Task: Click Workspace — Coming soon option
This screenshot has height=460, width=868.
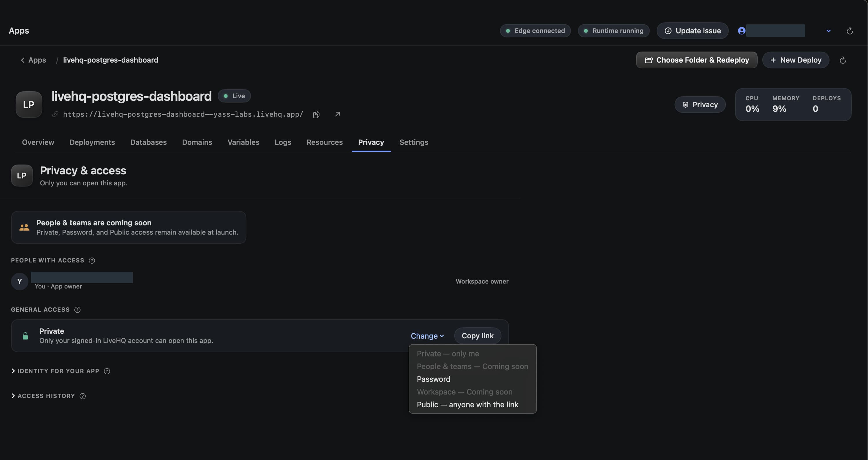Action: 473,392
